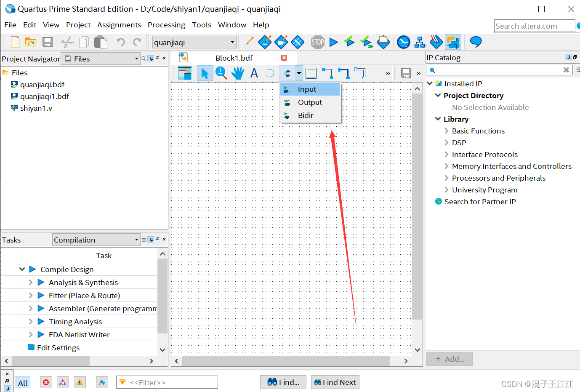Click the detach window icon in editor
Screen dimensions: 580x392
pos(184,73)
